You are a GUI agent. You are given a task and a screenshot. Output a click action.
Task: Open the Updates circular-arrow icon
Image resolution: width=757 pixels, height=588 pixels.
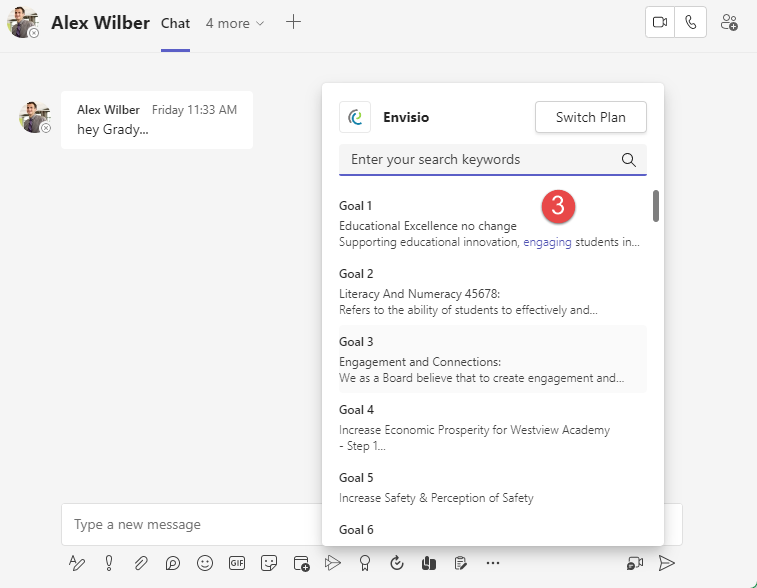pyautogui.click(x=396, y=563)
